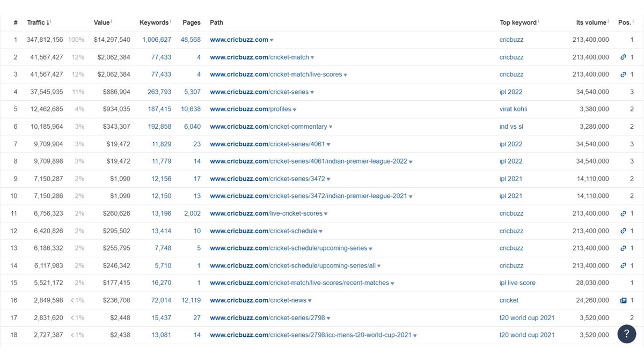Screen dimensions: 644x362
Task: Open keywords count 263,793 link
Action: tap(159, 92)
